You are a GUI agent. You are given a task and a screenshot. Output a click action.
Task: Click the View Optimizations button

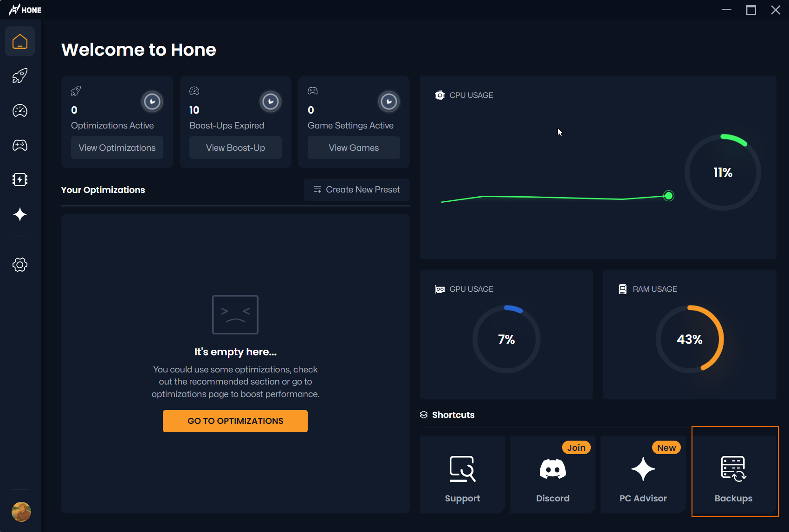(x=117, y=147)
